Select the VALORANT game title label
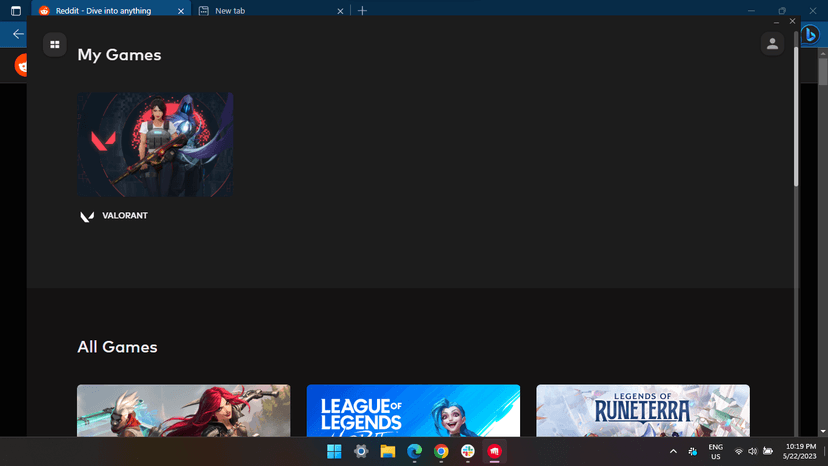The height and width of the screenshot is (466, 828). point(125,216)
